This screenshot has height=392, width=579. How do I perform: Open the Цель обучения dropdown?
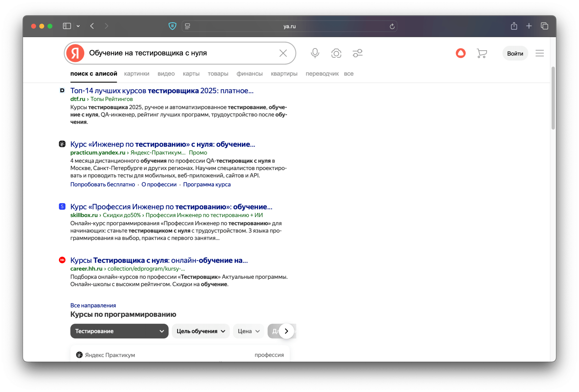[201, 331]
